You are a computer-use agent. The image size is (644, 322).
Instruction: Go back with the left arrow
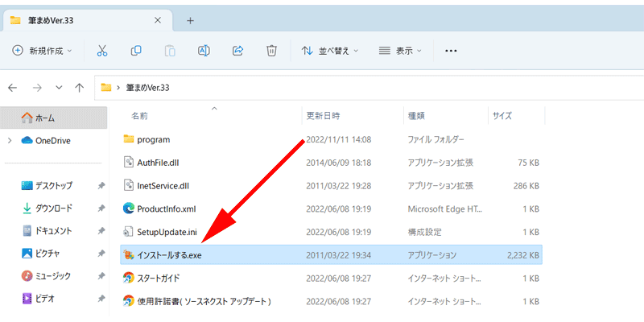coord(13,88)
